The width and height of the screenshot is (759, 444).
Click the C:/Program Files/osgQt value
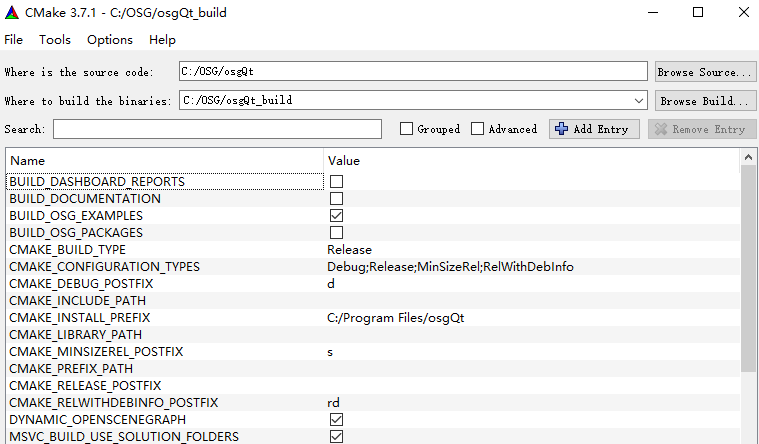(x=395, y=318)
